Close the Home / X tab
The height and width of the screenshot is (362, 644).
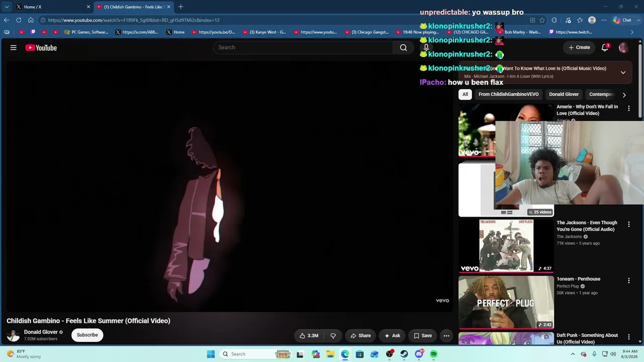coord(89,7)
